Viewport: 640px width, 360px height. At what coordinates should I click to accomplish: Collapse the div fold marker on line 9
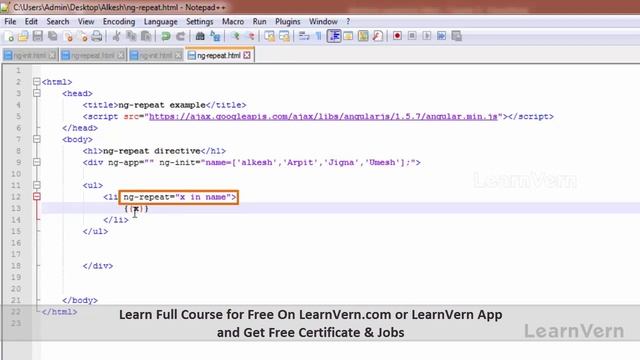coord(37,162)
